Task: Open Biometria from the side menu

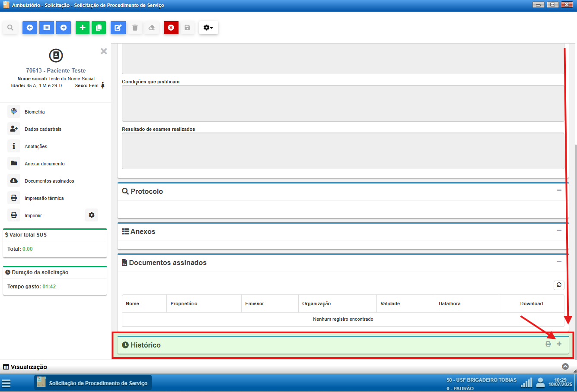Action: [35, 112]
